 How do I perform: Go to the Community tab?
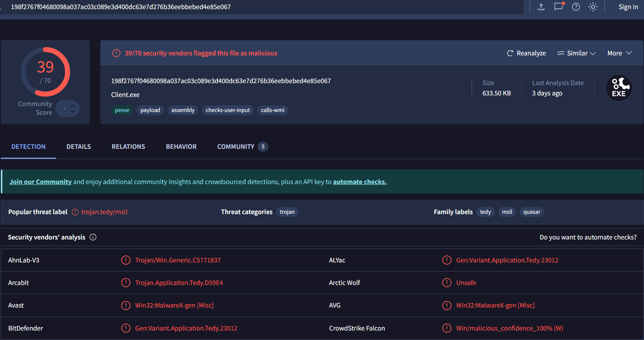tap(236, 146)
